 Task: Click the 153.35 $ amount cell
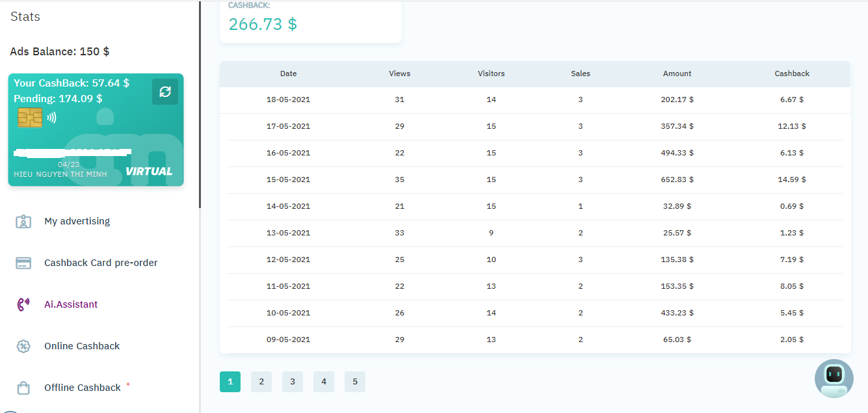[677, 286]
